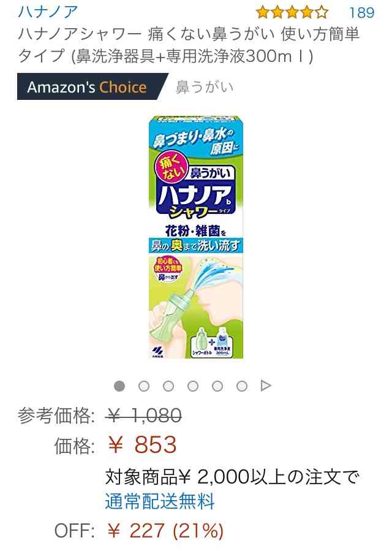The width and height of the screenshot is (392, 551).
Task: Open the ハナノア brand link
Action: [x=48, y=12]
